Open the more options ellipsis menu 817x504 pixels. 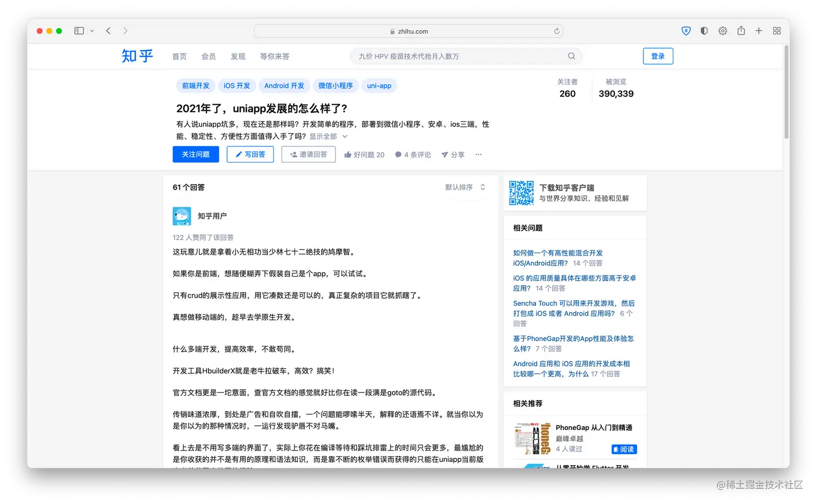pos(478,154)
